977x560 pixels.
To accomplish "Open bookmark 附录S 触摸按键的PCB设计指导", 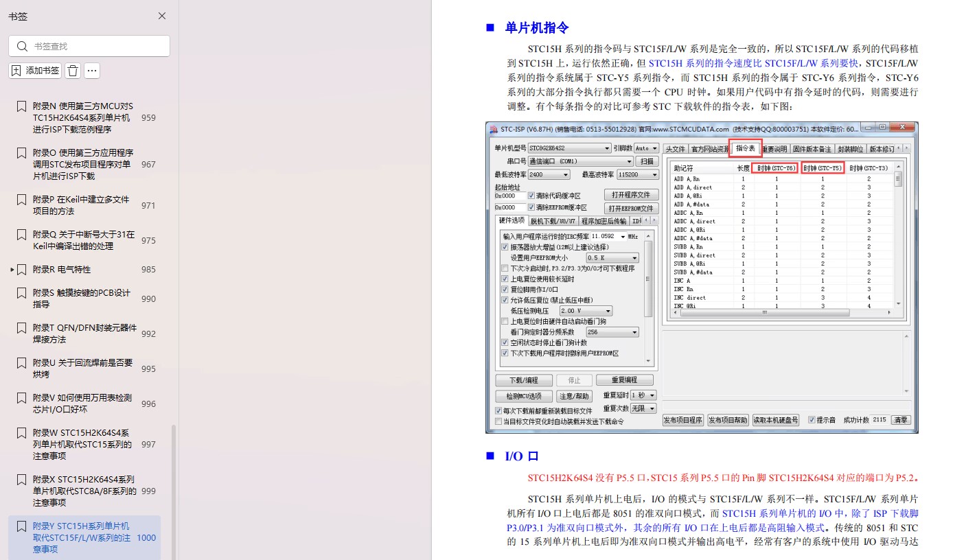I will point(82,299).
